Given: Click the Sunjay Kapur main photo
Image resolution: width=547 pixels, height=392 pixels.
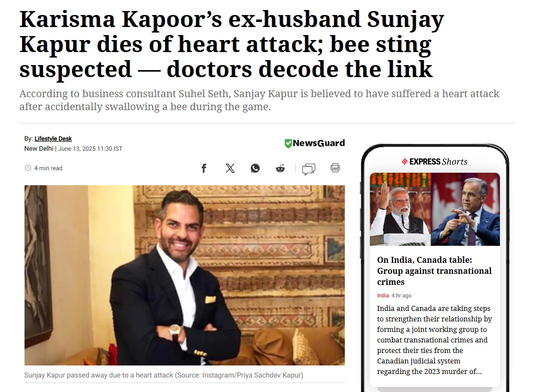Looking at the screenshot, I should (x=185, y=275).
